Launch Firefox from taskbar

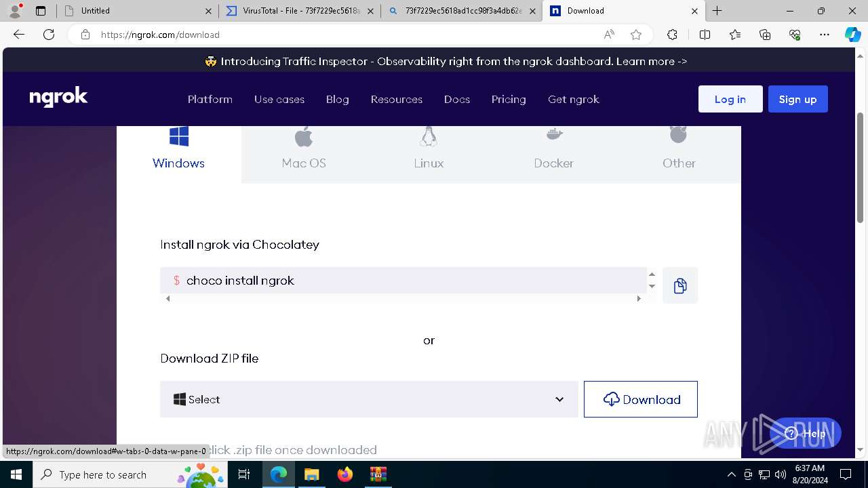pyautogui.click(x=345, y=474)
